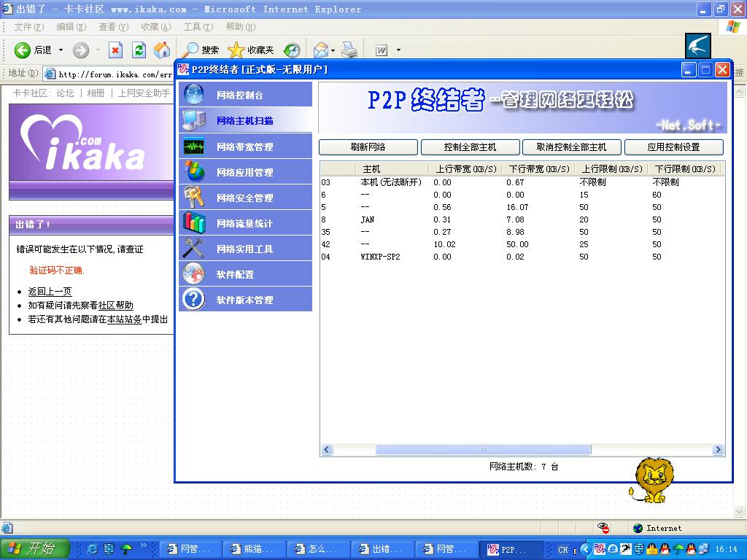Screen dimensions: 747x560
Task: Click the IE Forward arrow button
Action: 80,50
